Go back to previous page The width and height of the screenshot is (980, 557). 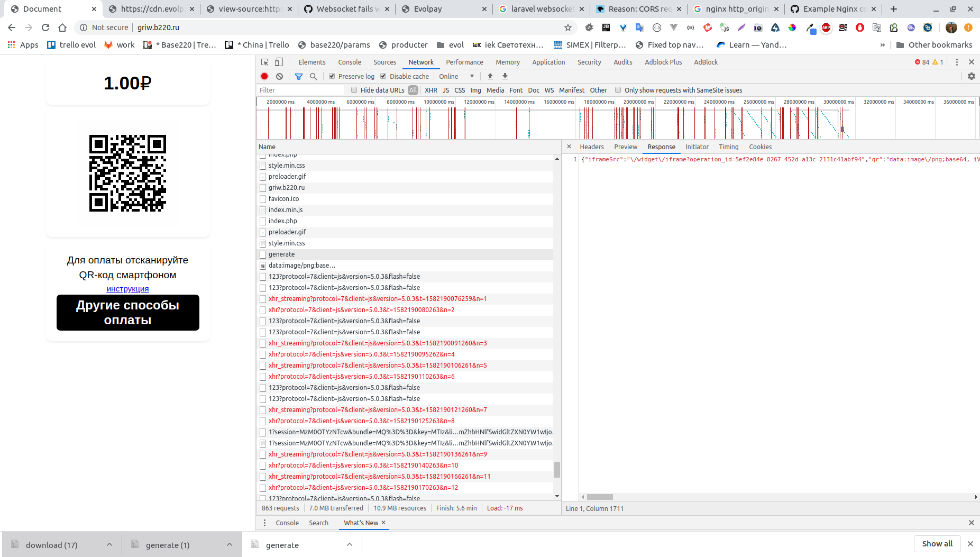point(12,28)
